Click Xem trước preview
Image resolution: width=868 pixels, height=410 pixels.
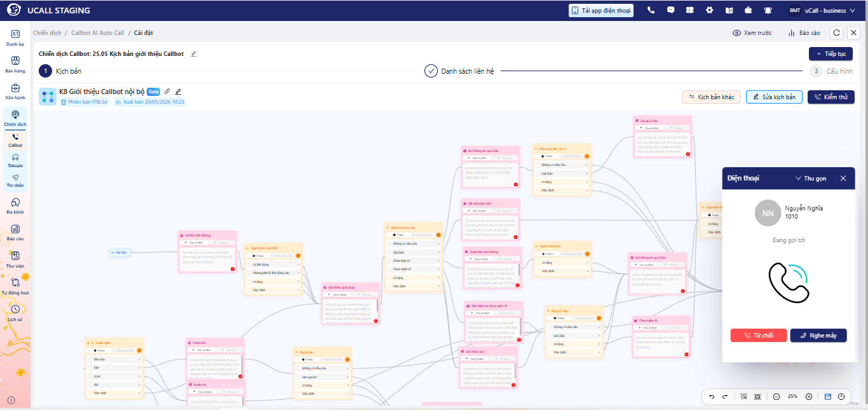[x=752, y=32]
